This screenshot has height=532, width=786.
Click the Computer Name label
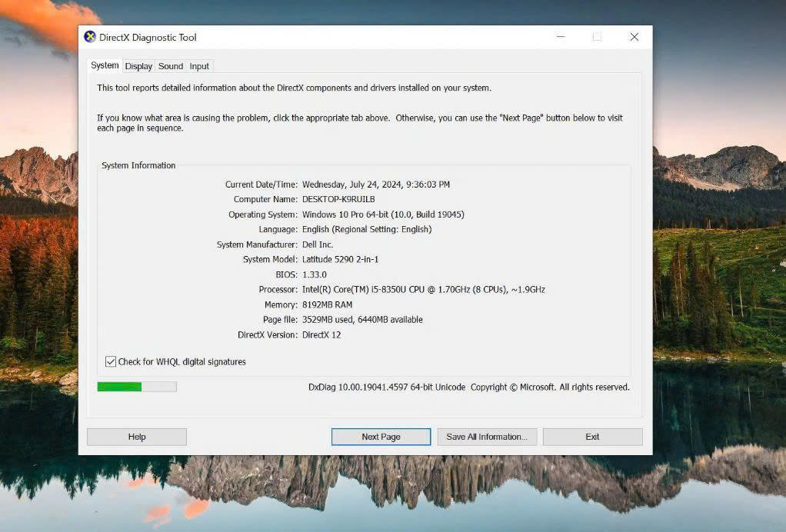(265, 199)
